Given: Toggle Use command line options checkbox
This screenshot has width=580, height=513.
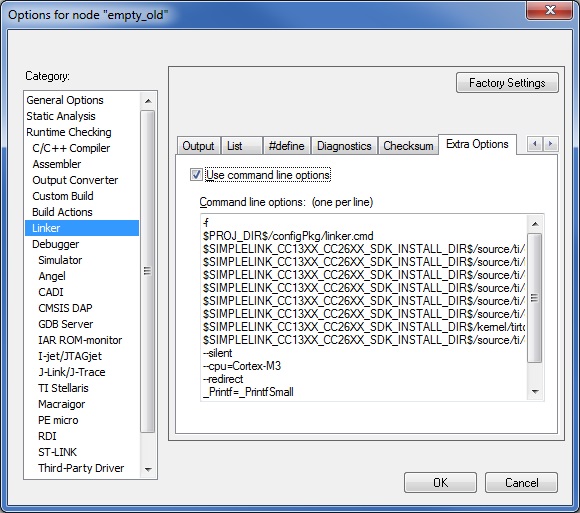Looking at the screenshot, I should click(196, 175).
